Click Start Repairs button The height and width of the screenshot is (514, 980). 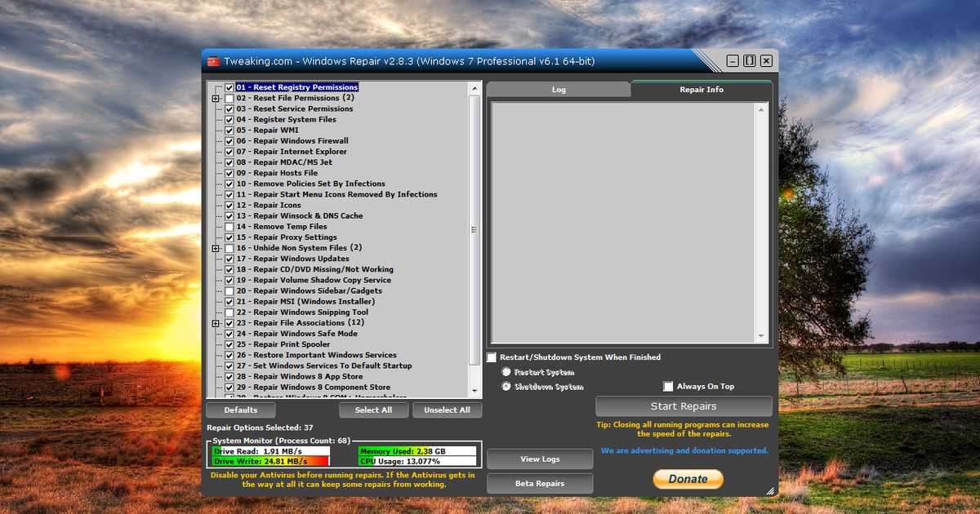coord(684,406)
